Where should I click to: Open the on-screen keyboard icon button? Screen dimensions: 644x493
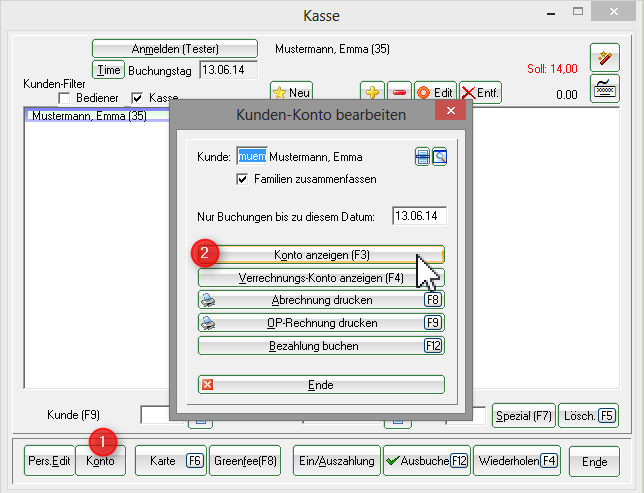pyautogui.click(x=603, y=89)
